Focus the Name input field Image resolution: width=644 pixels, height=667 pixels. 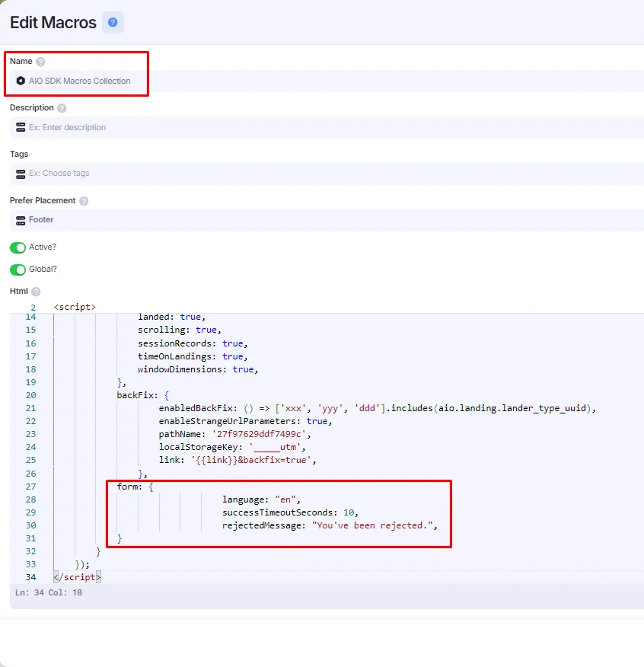327,81
